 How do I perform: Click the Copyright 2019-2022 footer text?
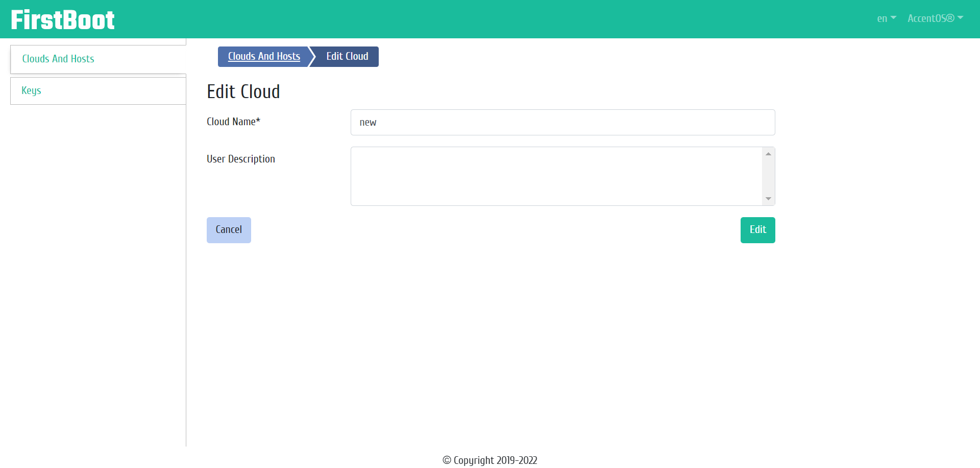pos(490,460)
